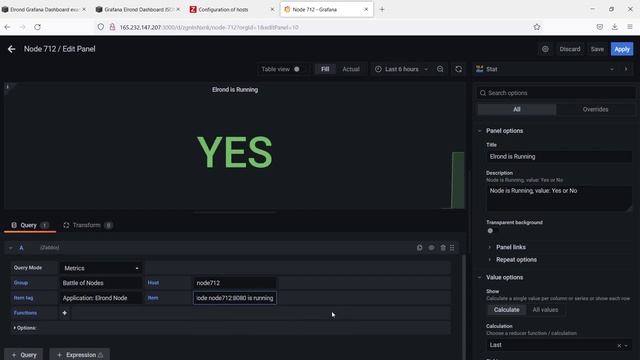This screenshot has height=360, width=640.
Task: Edit the Description text area
Action: [x=559, y=198]
